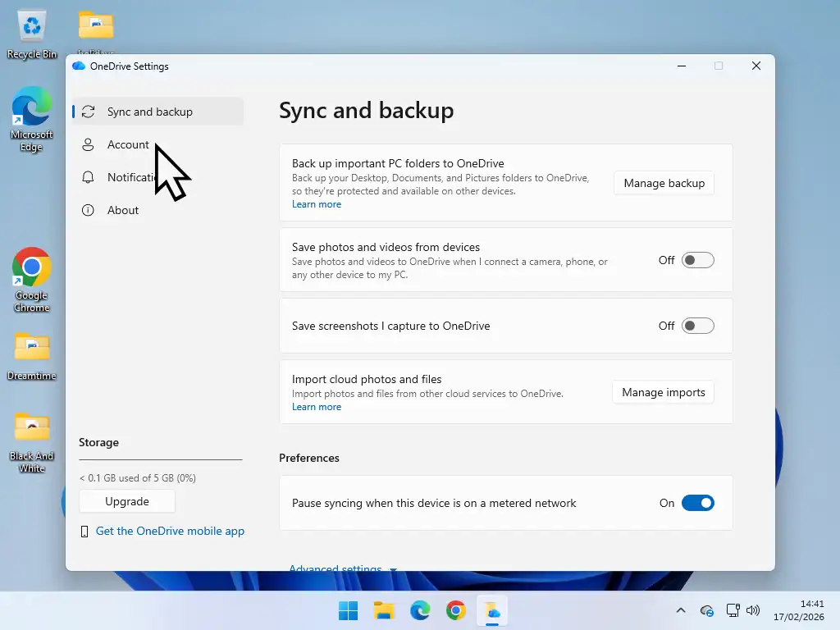
Task: Open the About page
Action: pos(123,210)
